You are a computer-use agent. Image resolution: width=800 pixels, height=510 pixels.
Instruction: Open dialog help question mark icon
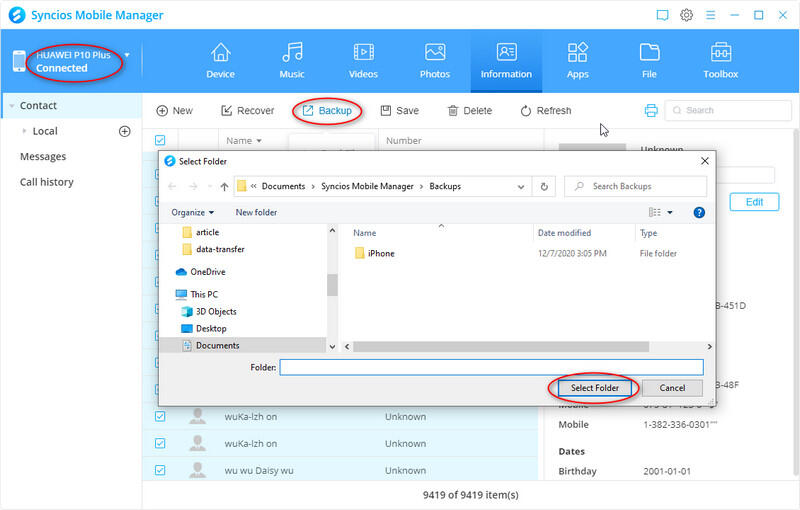tap(699, 212)
